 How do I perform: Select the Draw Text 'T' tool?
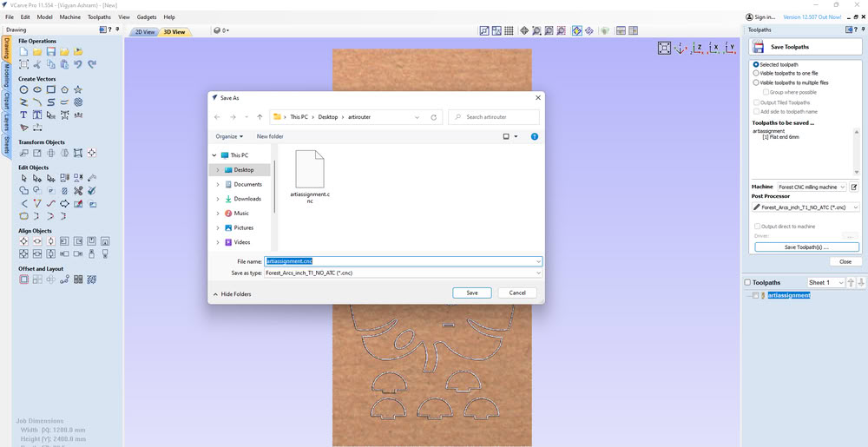[23, 115]
